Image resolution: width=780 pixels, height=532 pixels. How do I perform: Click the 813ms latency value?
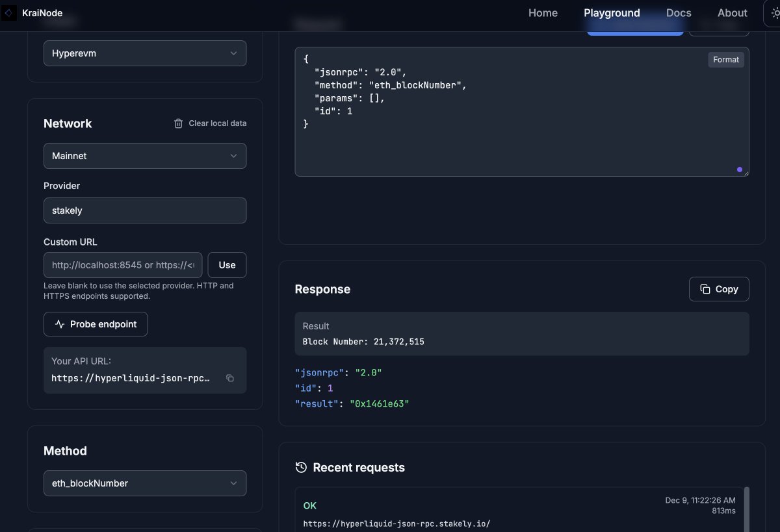[723, 511]
